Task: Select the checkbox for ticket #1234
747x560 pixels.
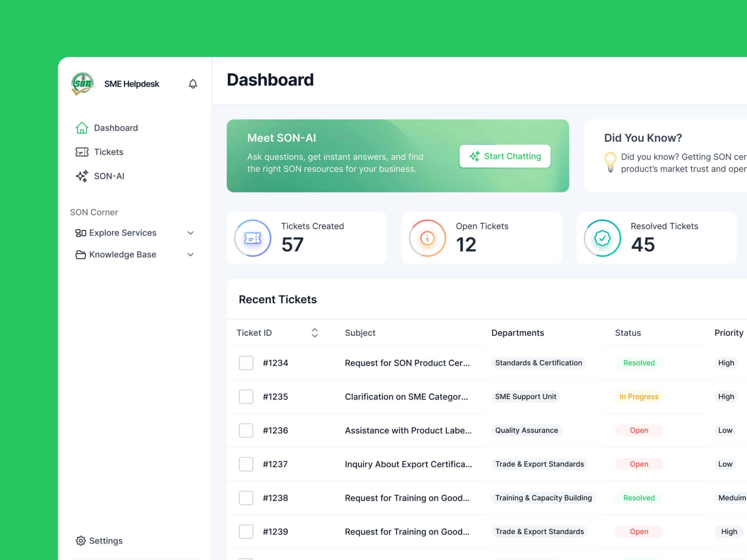Action: [x=246, y=363]
